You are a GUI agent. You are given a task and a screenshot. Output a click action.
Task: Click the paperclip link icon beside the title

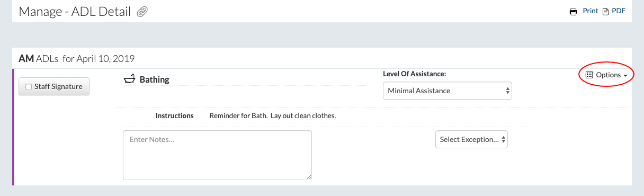point(142,12)
